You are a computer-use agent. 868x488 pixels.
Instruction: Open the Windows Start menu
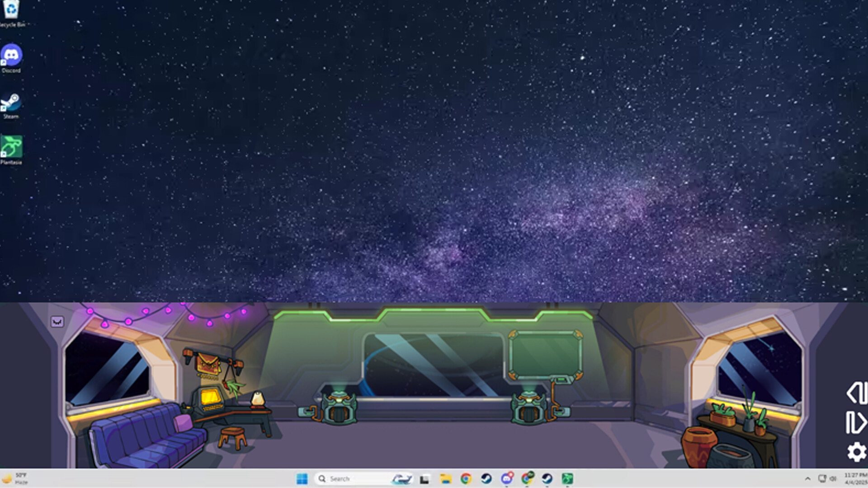[x=302, y=478]
